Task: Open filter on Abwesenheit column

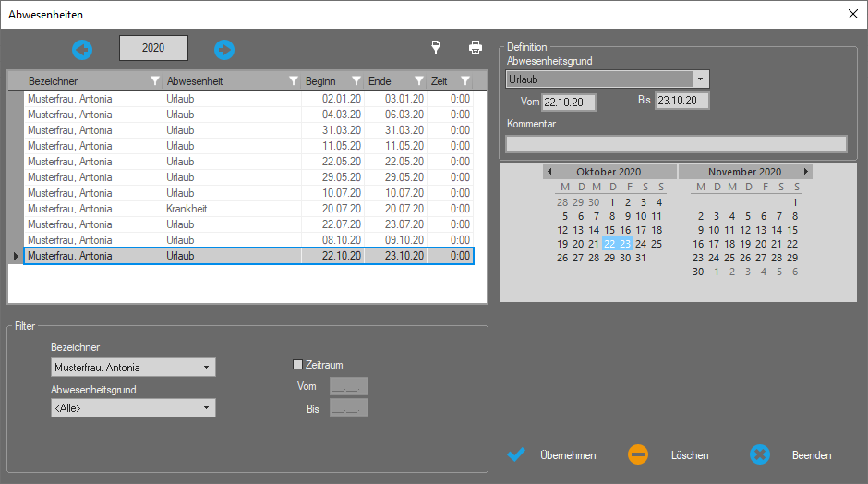Action: pos(294,81)
